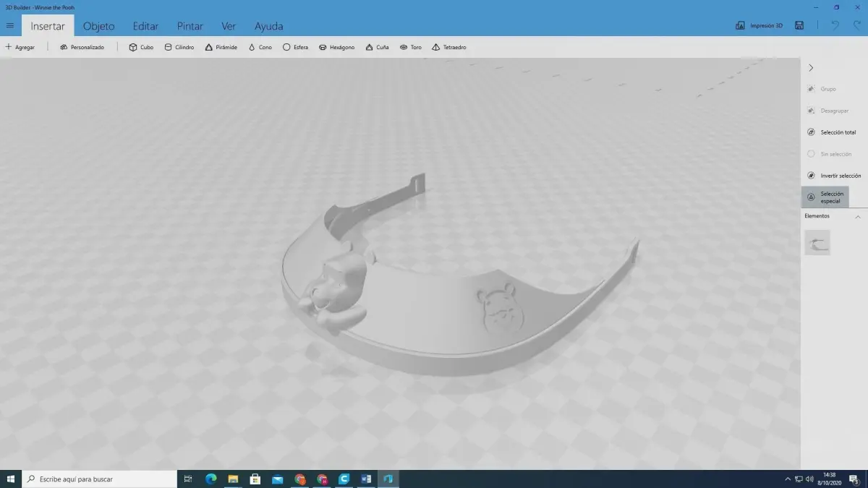Open the notification center

pyautogui.click(x=854, y=479)
